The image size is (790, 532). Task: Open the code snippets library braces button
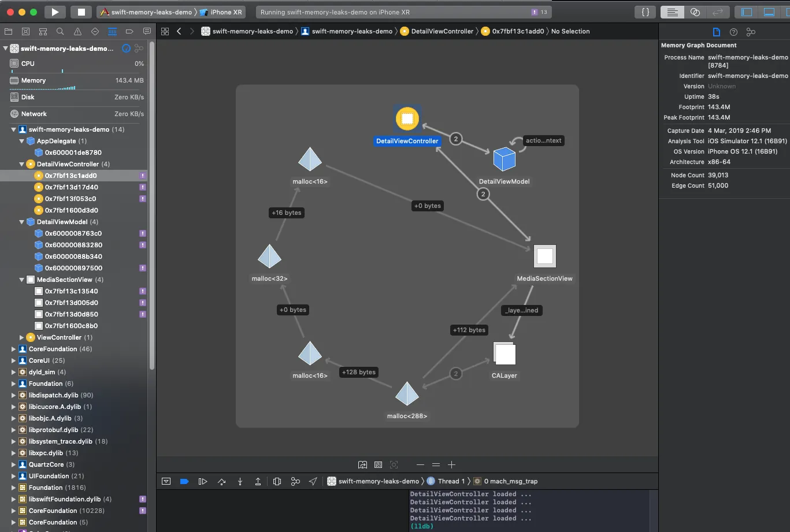[x=646, y=12]
